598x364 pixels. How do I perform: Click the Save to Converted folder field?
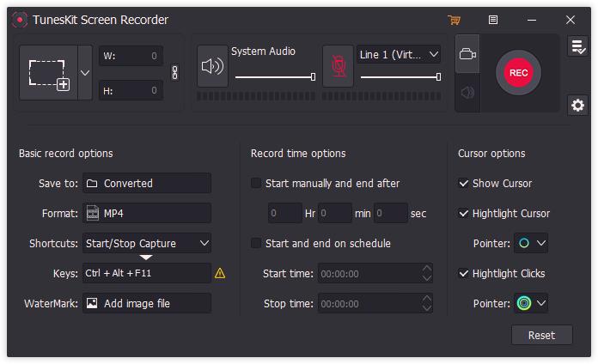[x=147, y=183]
